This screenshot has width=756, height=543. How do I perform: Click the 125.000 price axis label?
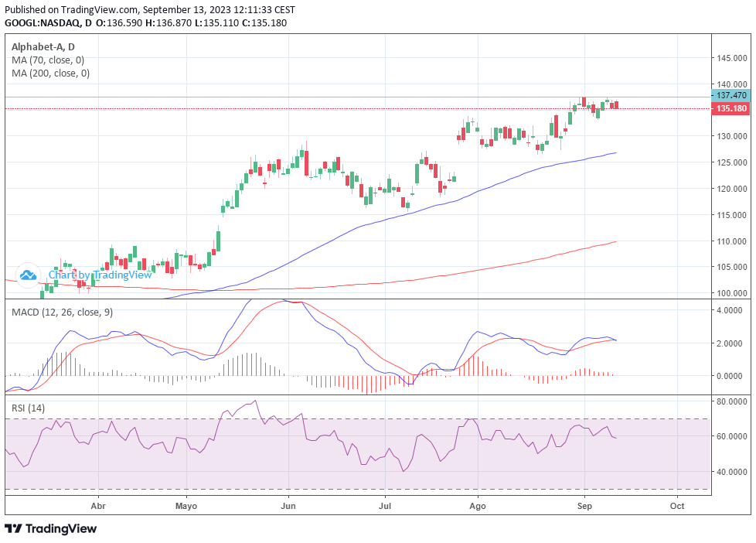pos(732,162)
